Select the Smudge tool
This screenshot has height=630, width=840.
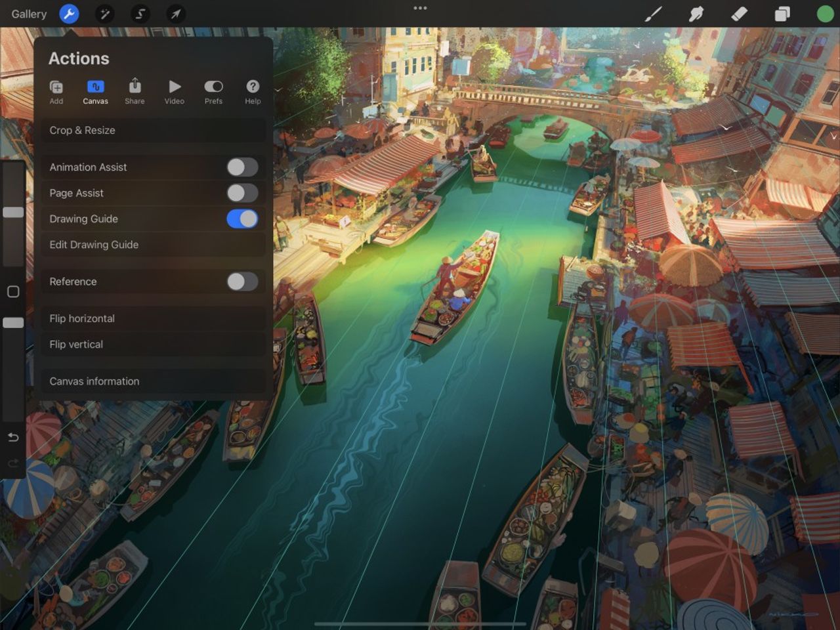pyautogui.click(x=696, y=13)
